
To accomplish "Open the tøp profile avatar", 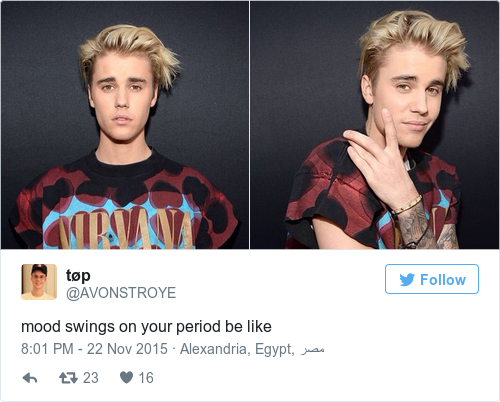I will 39,282.
